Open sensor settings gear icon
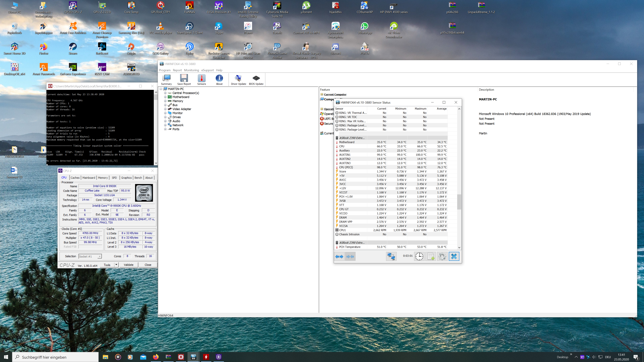 click(442, 256)
